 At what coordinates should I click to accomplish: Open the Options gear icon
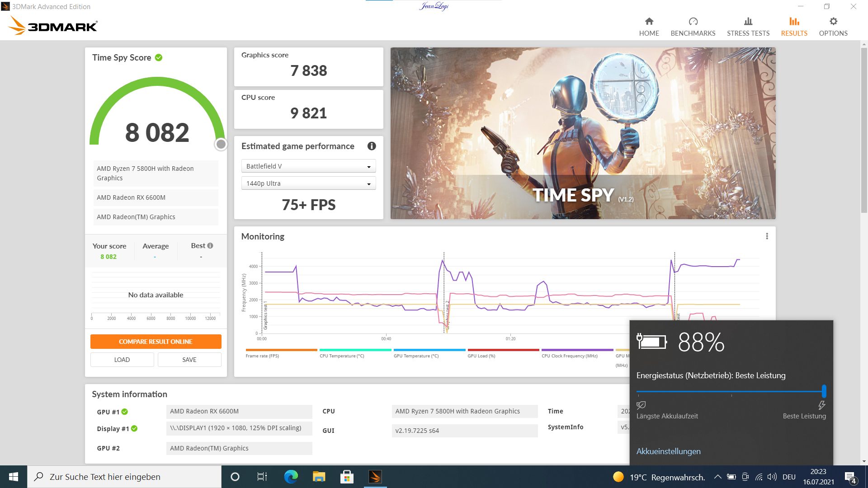tap(833, 22)
